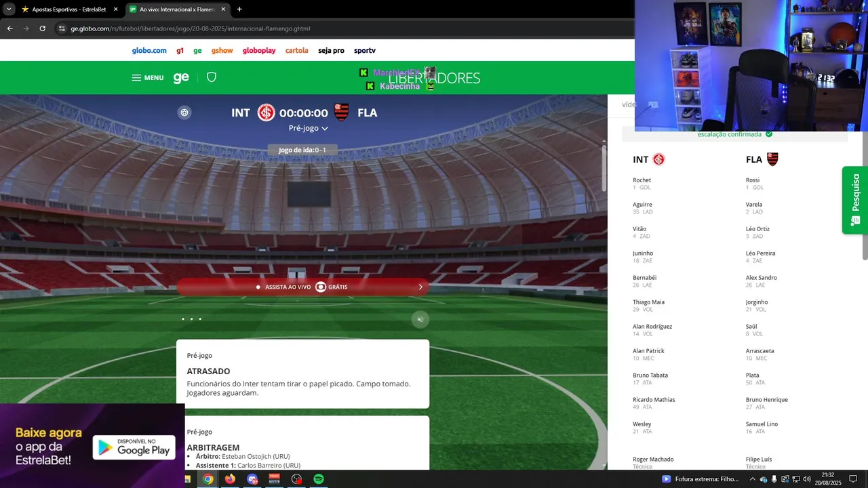Screen dimensions: 868x488
Task: Open globo.com link
Action: (x=149, y=51)
